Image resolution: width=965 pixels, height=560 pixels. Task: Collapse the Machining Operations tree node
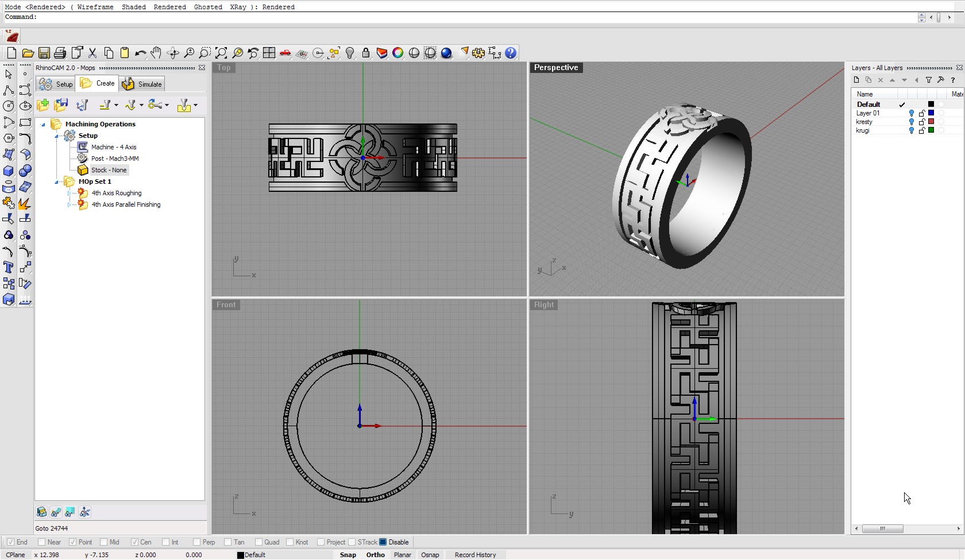point(43,124)
